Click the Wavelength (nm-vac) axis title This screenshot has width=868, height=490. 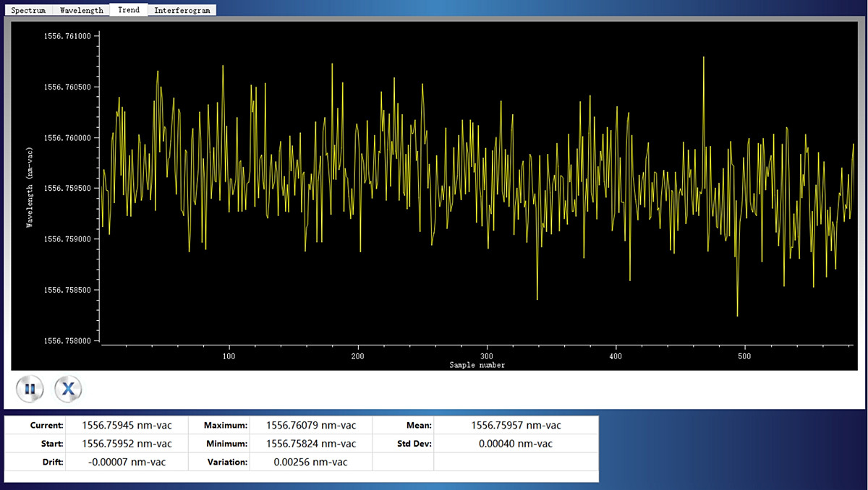coord(30,187)
